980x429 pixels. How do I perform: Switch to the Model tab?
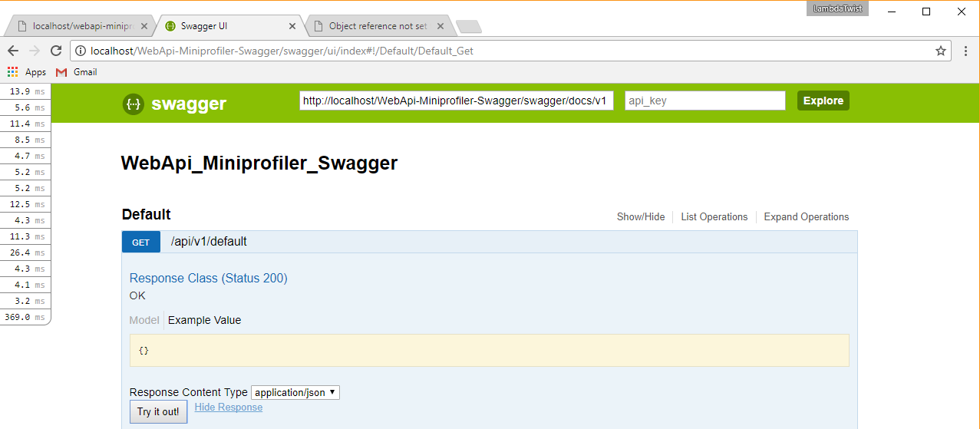pyautogui.click(x=144, y=320)
